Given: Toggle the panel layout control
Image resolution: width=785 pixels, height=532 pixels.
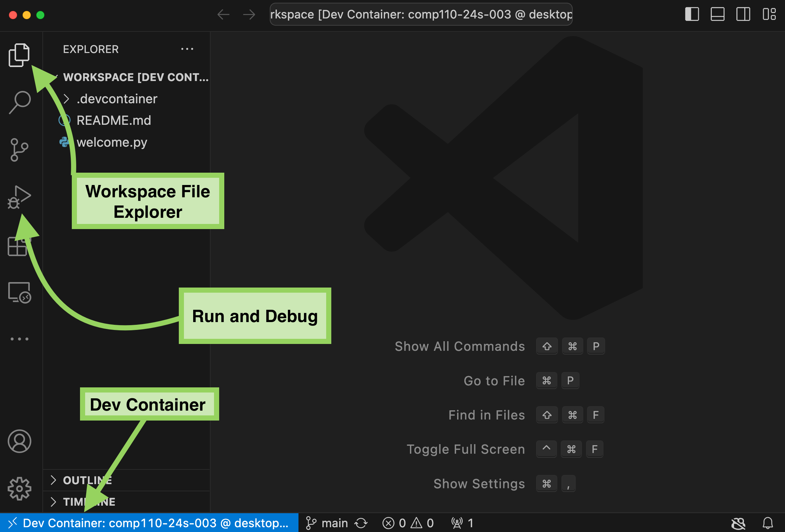Looking at the screenshot, I should (x=717, y=14).
